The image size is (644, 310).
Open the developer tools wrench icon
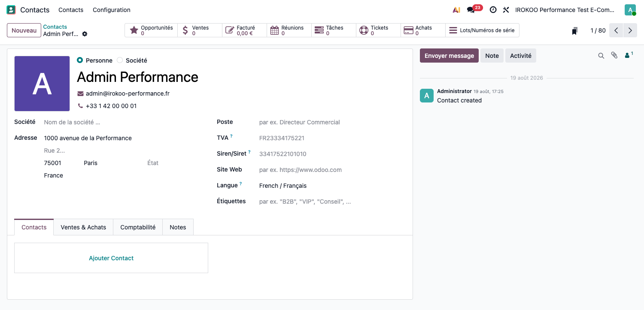(506, 10)
